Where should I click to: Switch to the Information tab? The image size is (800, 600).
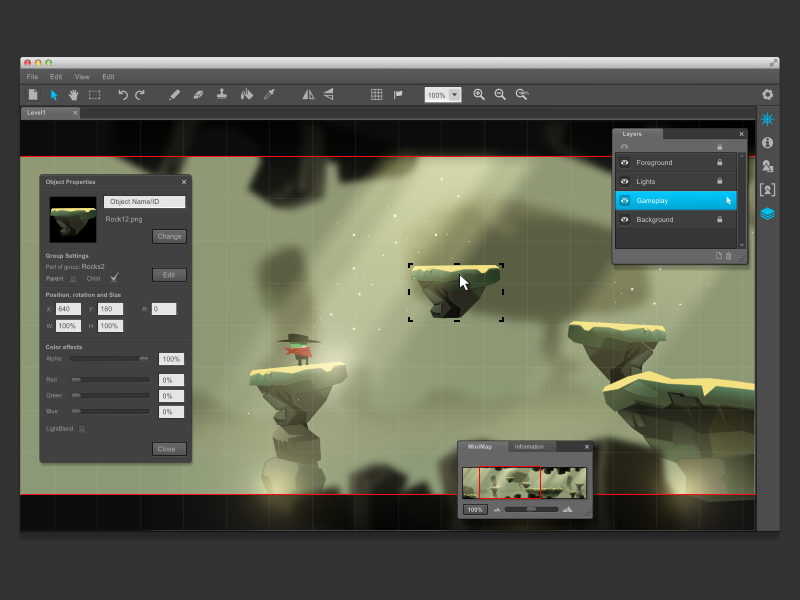click(x=529, y=447)
